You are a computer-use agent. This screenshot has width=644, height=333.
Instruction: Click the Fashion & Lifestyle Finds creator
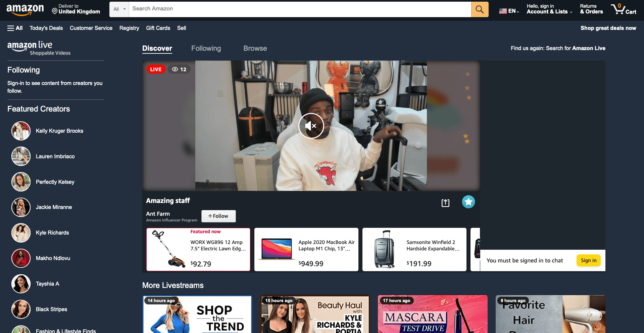pos(66,331)
